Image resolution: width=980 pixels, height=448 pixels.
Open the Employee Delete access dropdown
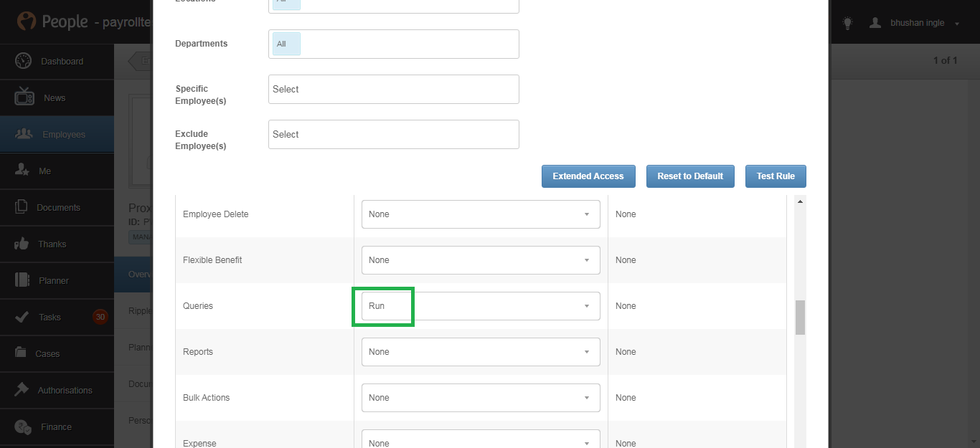tap(481, 214)
